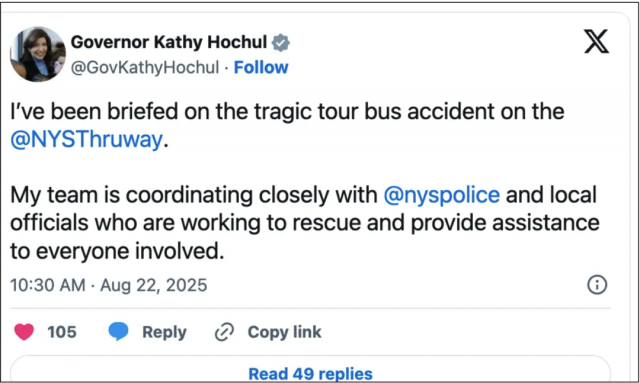This screenshot has width=640, height=383.
Task: Click the blue reply speech bubble icon
Action: [118, 331]
